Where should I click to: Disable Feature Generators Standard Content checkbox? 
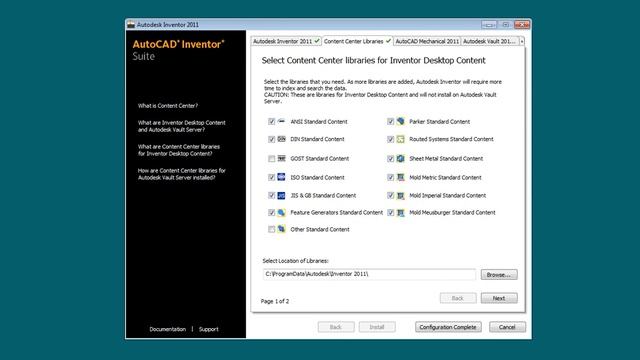coord(271,213)
